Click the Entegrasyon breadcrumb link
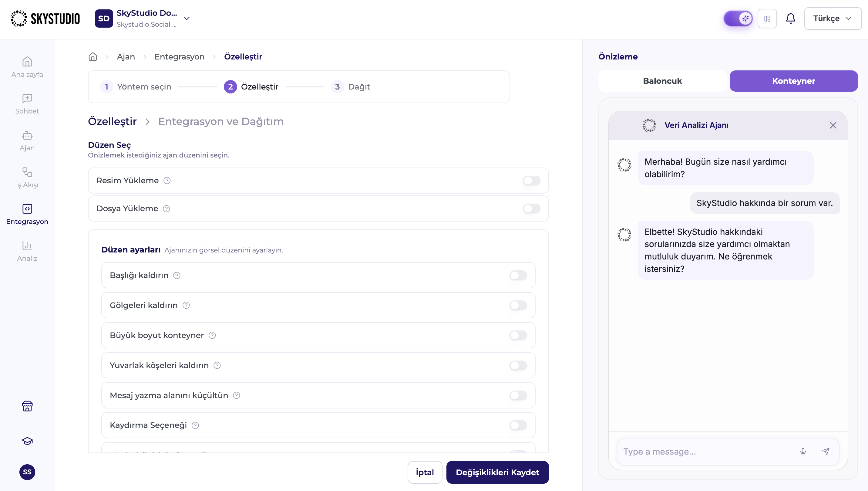This screenshot has width=868, height=491. [180, 57]
